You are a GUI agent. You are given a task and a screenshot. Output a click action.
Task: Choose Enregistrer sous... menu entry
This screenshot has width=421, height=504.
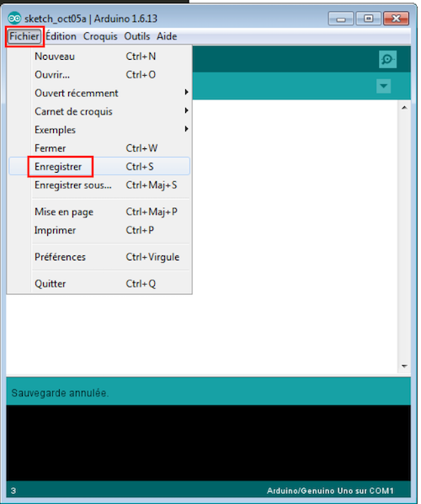pos(99,185)
